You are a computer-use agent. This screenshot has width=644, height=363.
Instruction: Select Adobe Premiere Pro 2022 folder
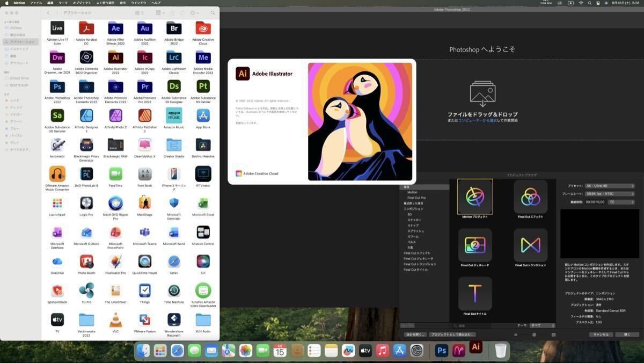click(144, 86)
